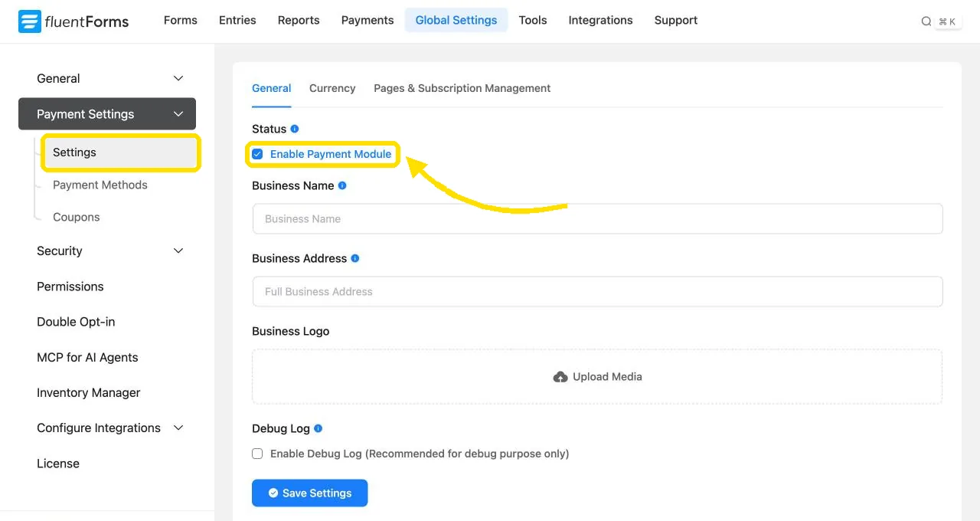Open the Permissions sidebar link

tap(70, 287)
